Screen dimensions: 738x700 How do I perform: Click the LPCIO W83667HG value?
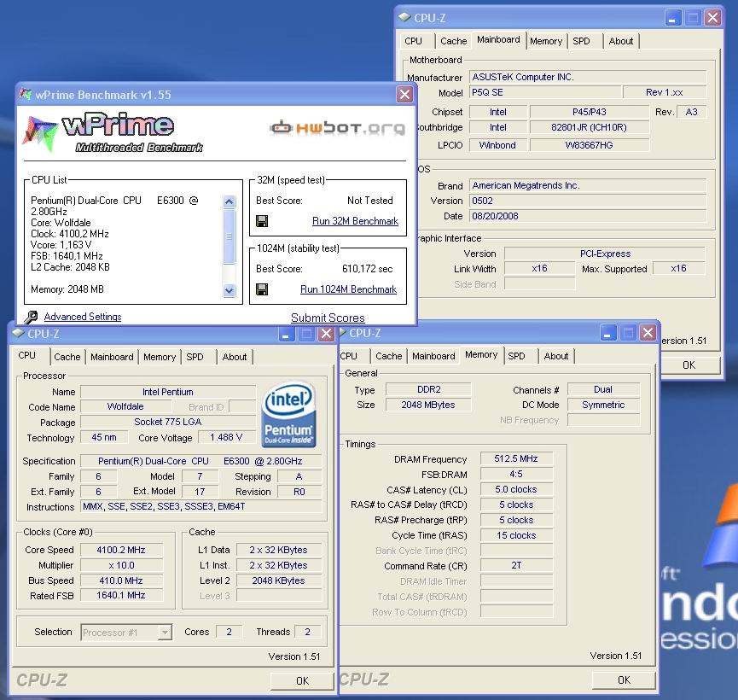coord(590,145)
